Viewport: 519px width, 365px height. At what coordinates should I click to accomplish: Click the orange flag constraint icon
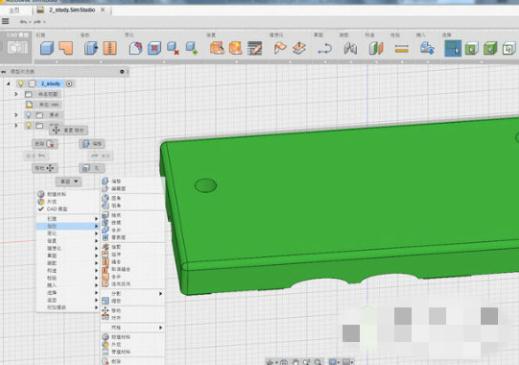coord(280,48)
